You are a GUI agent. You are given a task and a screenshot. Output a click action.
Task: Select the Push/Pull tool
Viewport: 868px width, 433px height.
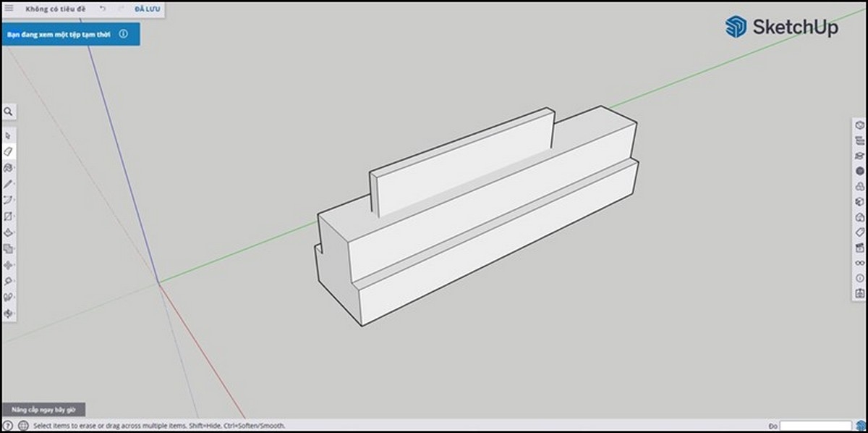point(8,232)
